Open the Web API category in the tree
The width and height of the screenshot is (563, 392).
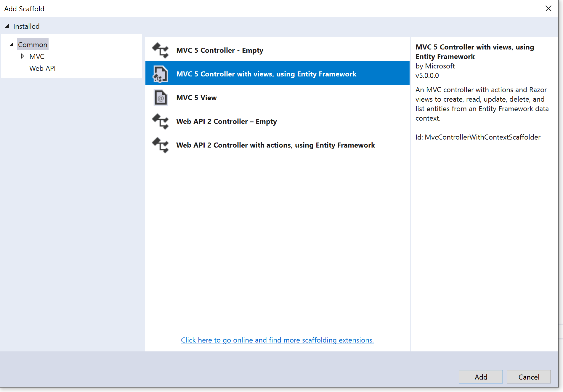point(42,68)
